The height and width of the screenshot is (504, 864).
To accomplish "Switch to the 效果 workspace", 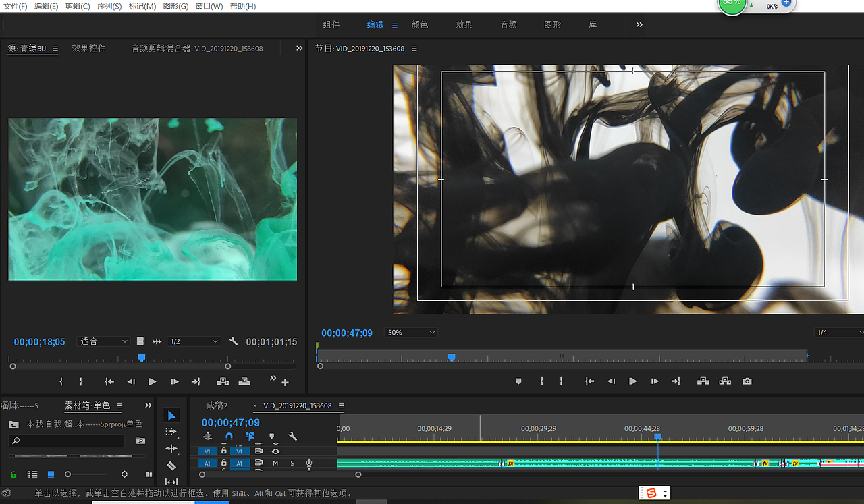I will (464, 24).
